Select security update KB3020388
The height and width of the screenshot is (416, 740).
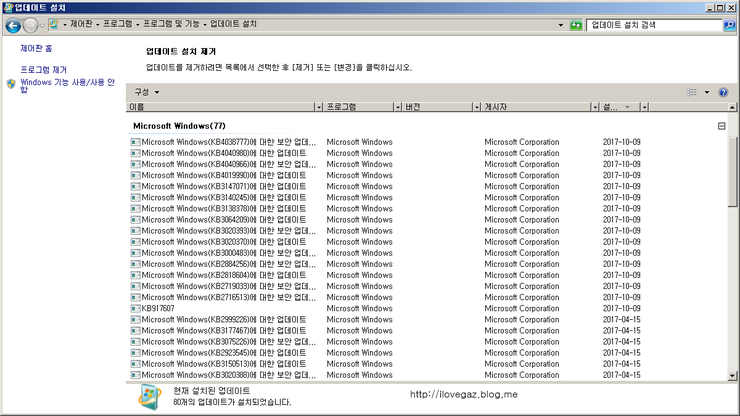(386, 375)
